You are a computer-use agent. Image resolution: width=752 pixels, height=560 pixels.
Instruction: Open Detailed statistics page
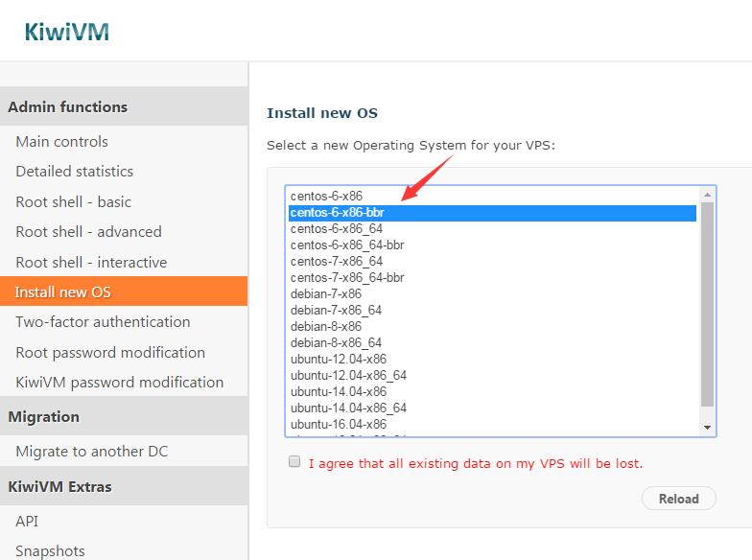[75, 172]
